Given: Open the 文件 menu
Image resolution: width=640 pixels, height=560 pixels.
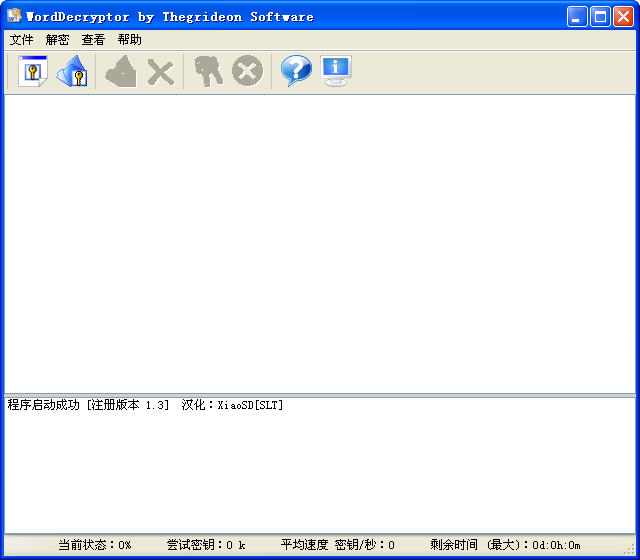Looking at the screenshot, I should point(22,40).
